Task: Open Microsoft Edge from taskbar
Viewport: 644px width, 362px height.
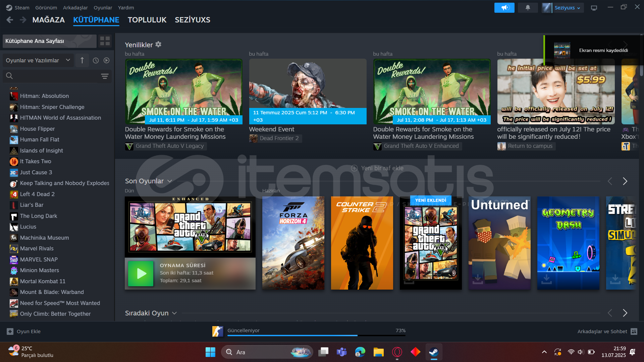Action: point(360,352)
